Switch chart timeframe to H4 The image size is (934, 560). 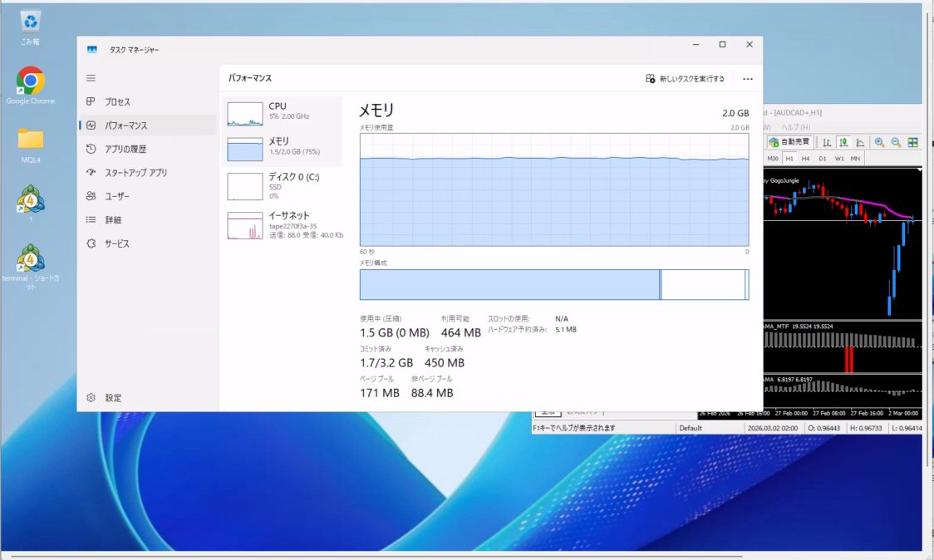pyautogui.click(x=805, y=158)
